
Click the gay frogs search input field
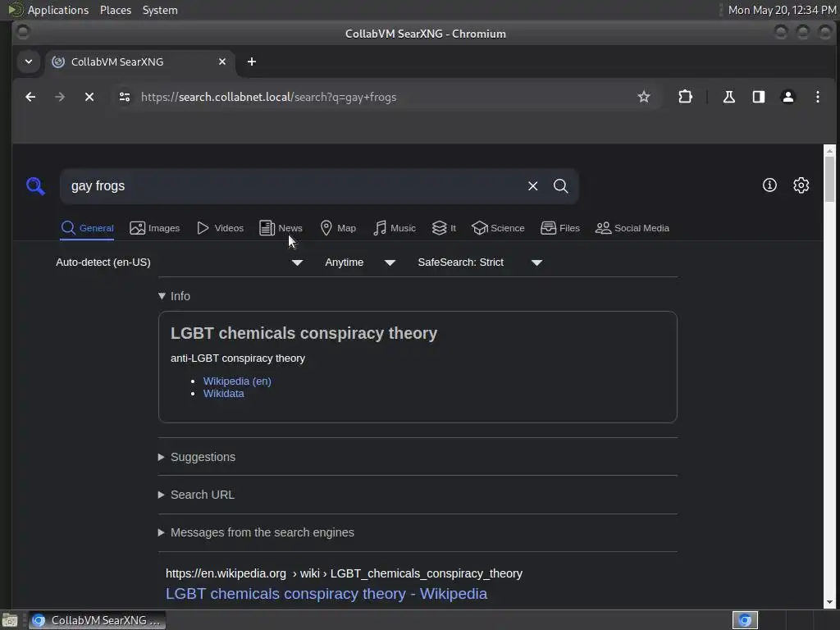292,186
